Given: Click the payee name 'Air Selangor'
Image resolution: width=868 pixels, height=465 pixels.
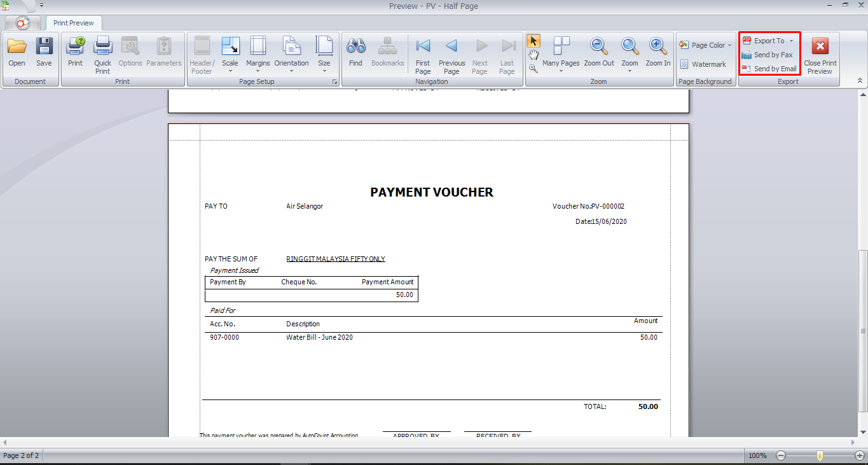Looking at the screenshot, I should 305,206.
